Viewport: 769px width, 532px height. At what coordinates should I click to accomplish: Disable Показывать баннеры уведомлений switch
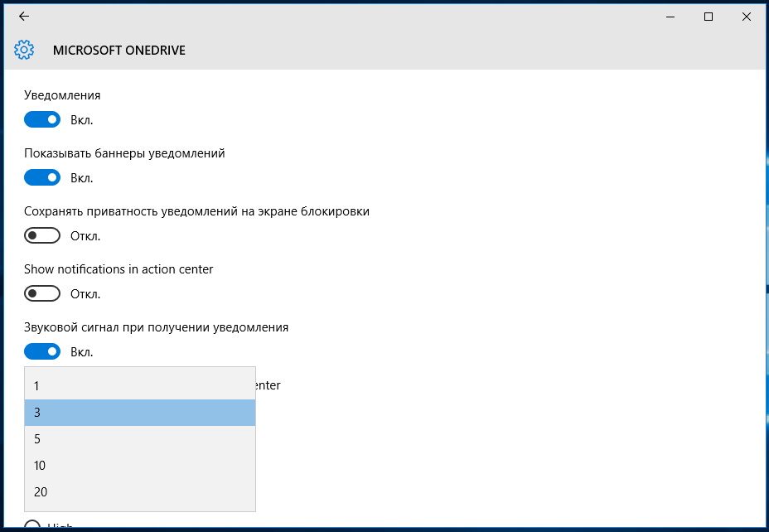point(42,177)
